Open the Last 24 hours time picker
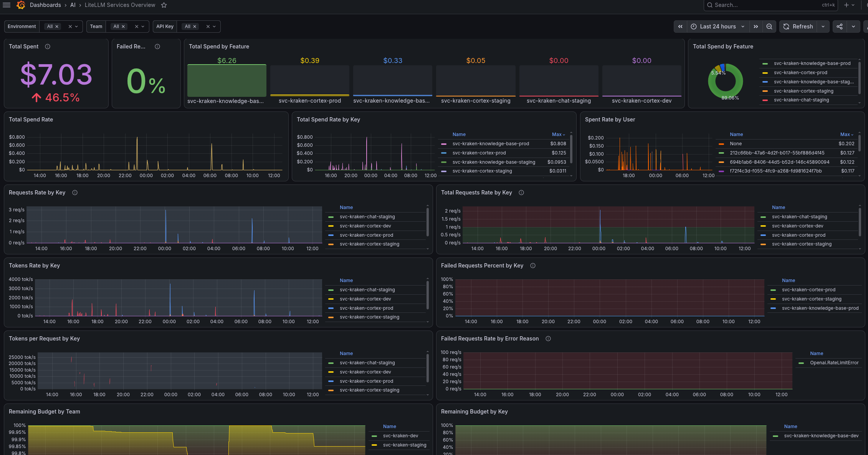Screen dimensions: 868x455 718,27
